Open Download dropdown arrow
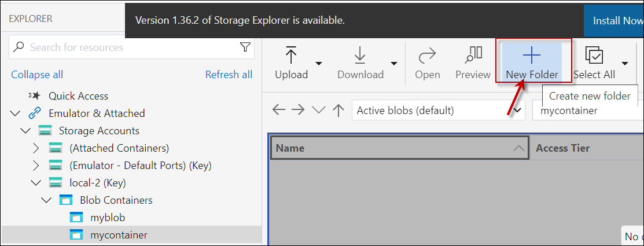Viewport: 644px width, 246px height. pos(394,63)
